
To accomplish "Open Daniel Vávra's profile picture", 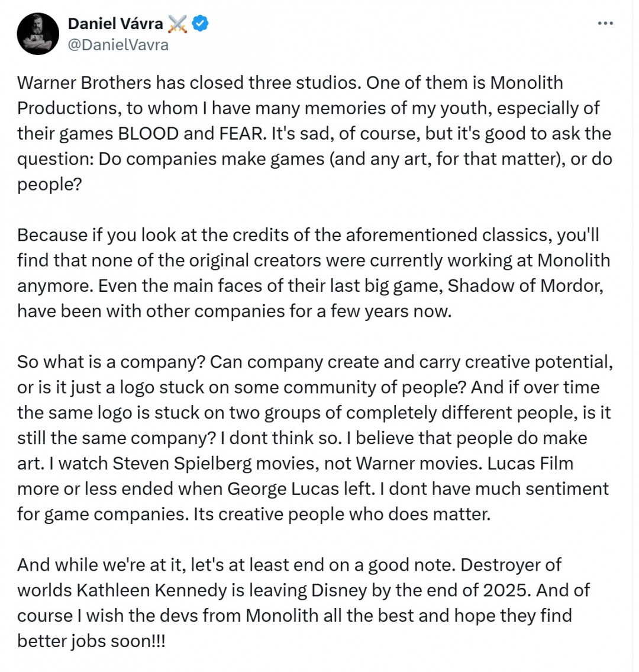I will click(38, 34).
